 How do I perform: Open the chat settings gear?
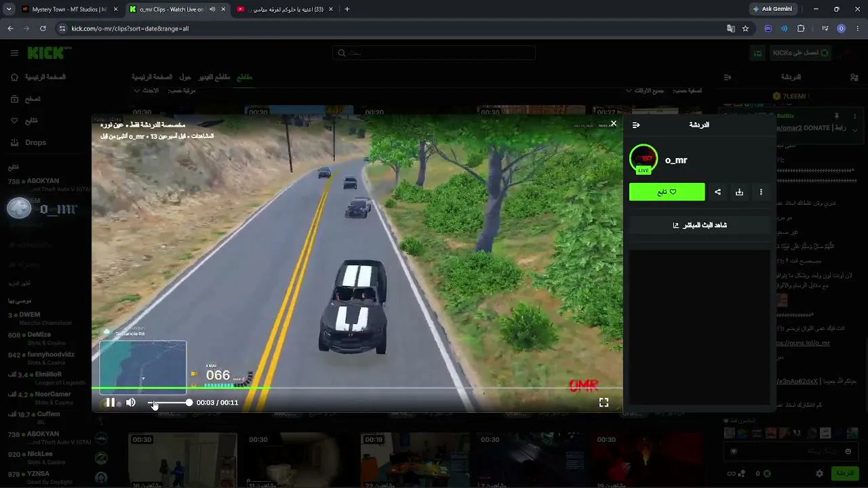tap(820, 473)
